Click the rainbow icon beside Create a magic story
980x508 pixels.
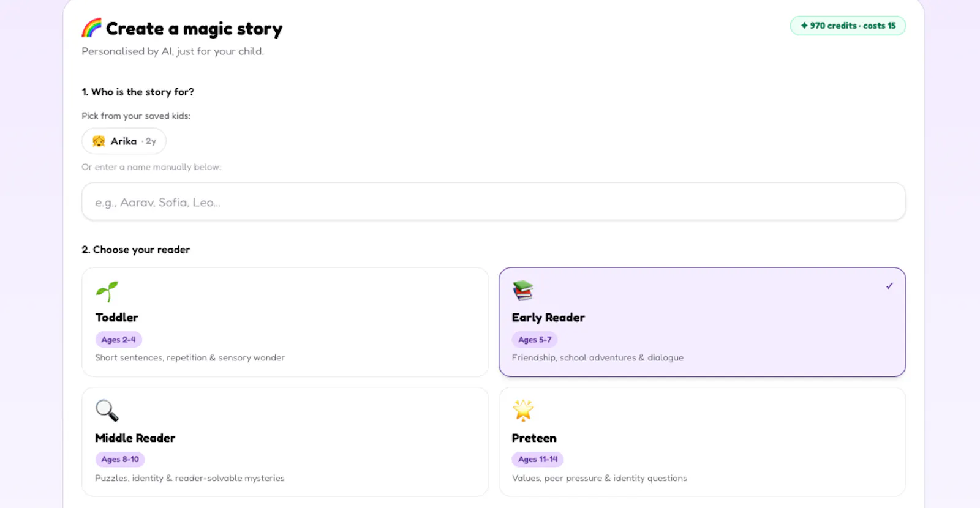point(92,28)
